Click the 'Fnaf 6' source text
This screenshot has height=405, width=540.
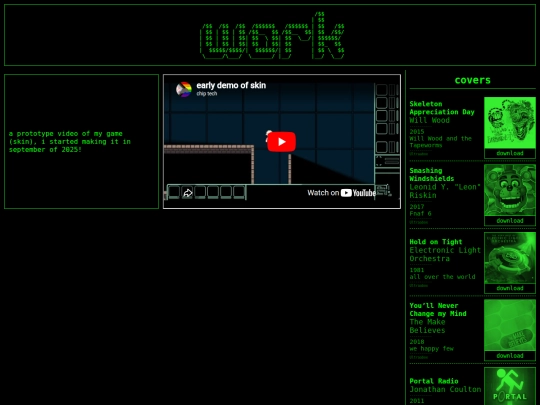420,214
